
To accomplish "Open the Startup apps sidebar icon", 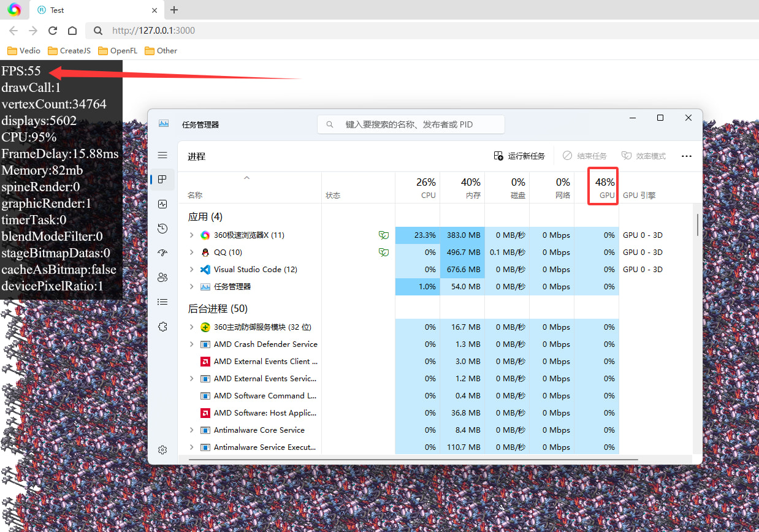I will click(162, 253).
